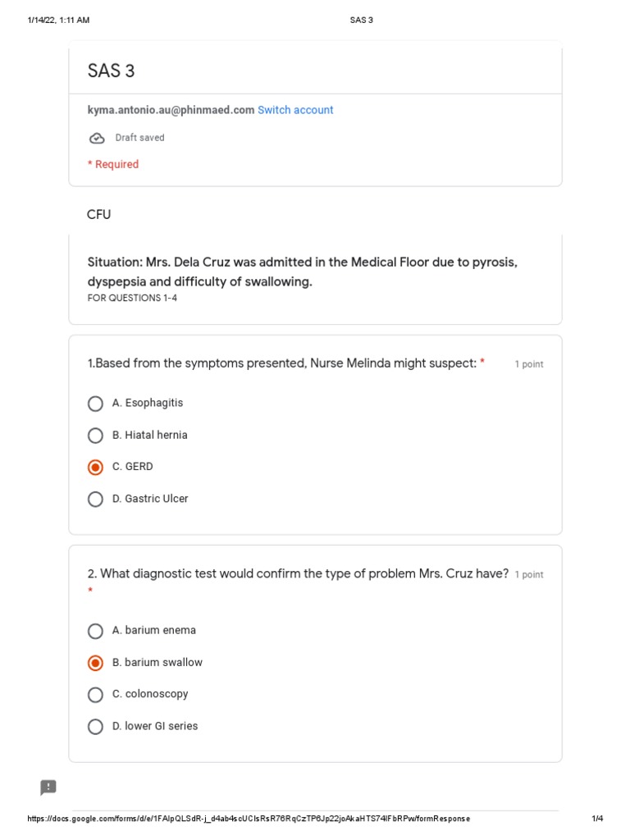Click question 1 text about Nurse Melinda
Viewport: 630px width, 840px height.
[x=282, y=363]
